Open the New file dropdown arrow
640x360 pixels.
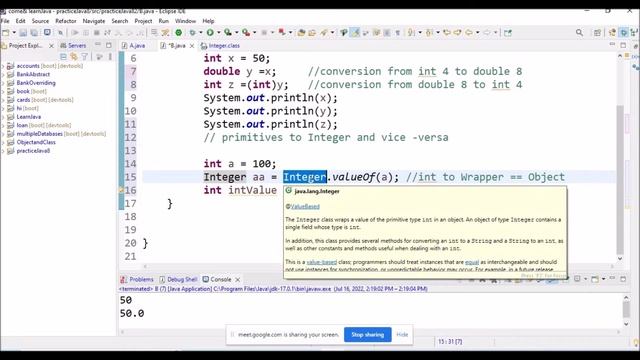[14, 33]
